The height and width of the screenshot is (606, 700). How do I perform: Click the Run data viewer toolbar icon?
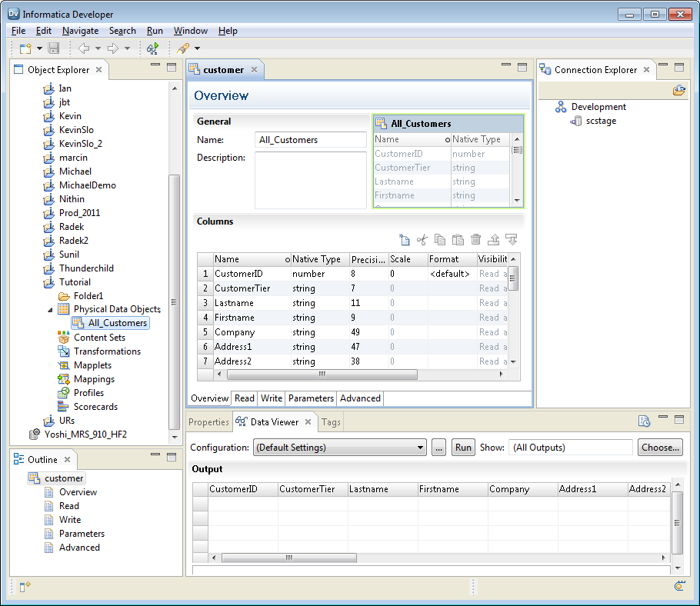click(152, 48)
